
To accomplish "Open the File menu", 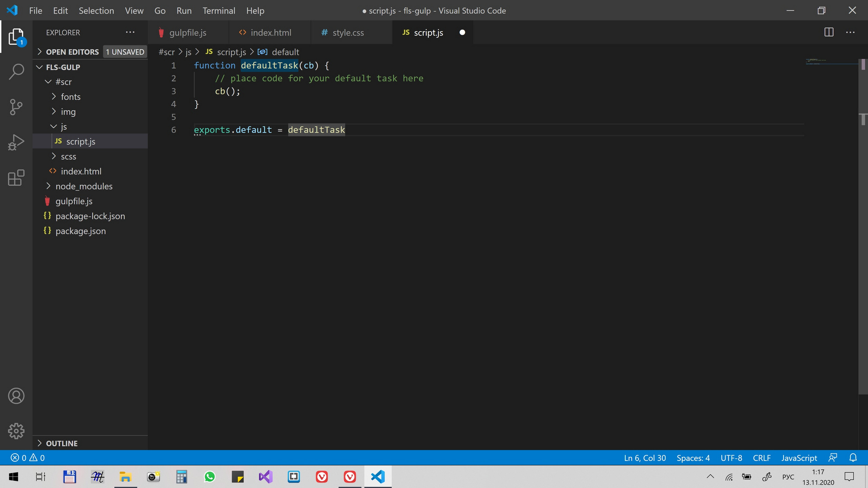I will point(35,10).
